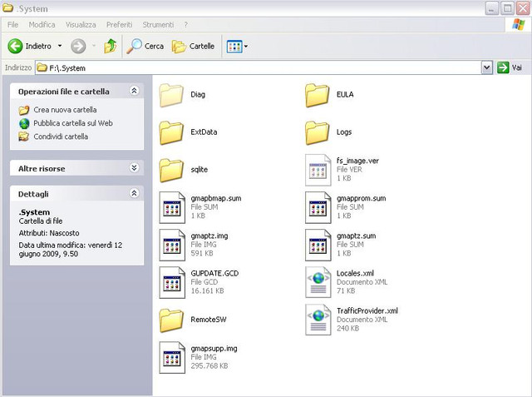532x397 pixels.
Task: Open the views dropdown arrow
Action: [x=246, y=46]
